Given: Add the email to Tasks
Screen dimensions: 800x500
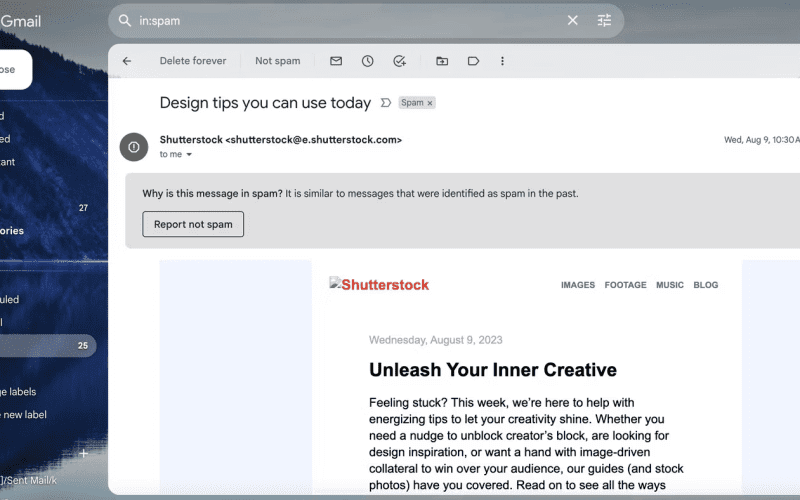Looking at the screenshot, I should pyautogui.click(x=399, y=61).
